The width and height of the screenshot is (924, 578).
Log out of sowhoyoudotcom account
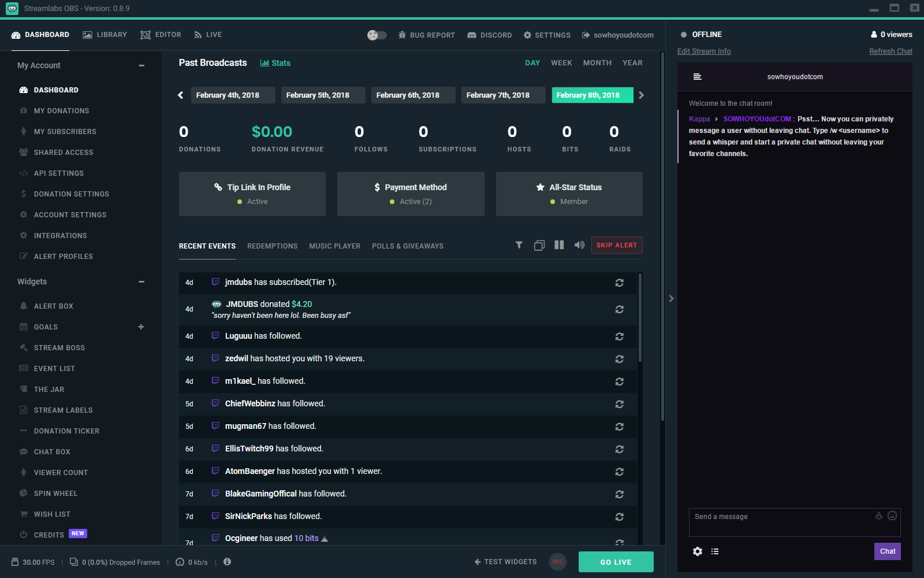(x=618, y=35)
